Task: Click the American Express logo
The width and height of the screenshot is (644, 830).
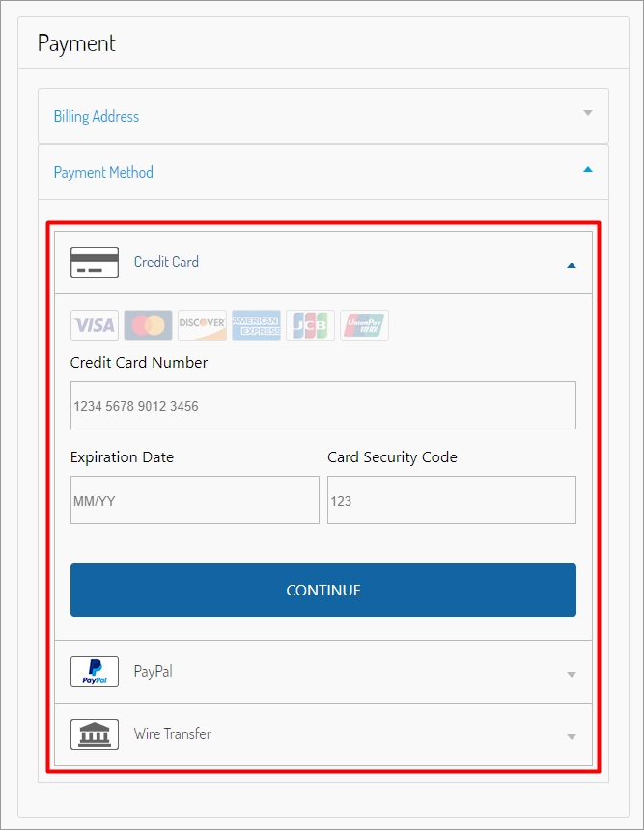Action: pyautogui.click(x=256, y=325)
